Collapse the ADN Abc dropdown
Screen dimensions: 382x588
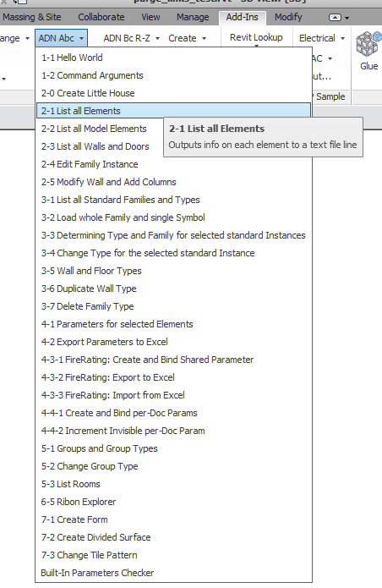[62, 38]
